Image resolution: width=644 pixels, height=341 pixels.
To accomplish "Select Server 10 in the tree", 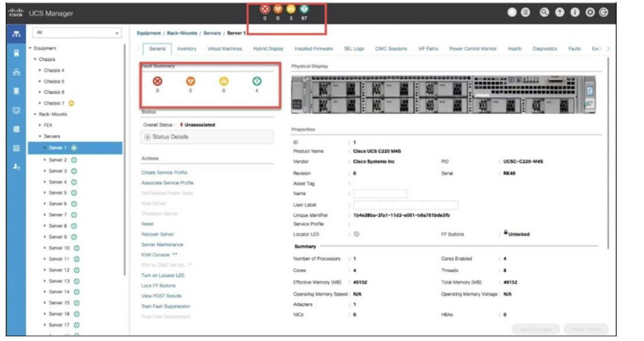I will pos(59,248).
